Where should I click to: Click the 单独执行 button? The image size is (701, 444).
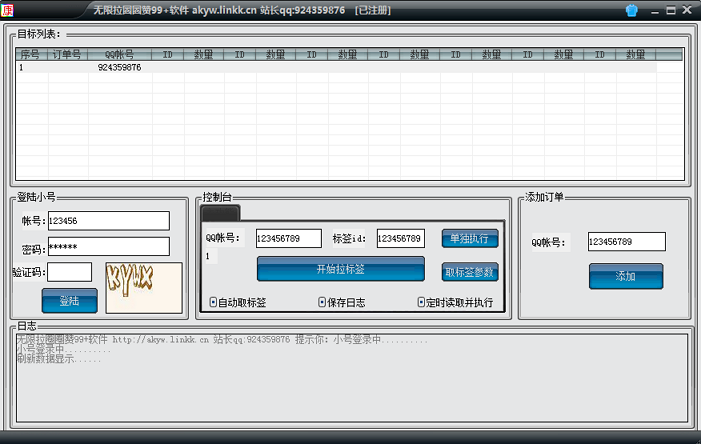pos(470,238)
